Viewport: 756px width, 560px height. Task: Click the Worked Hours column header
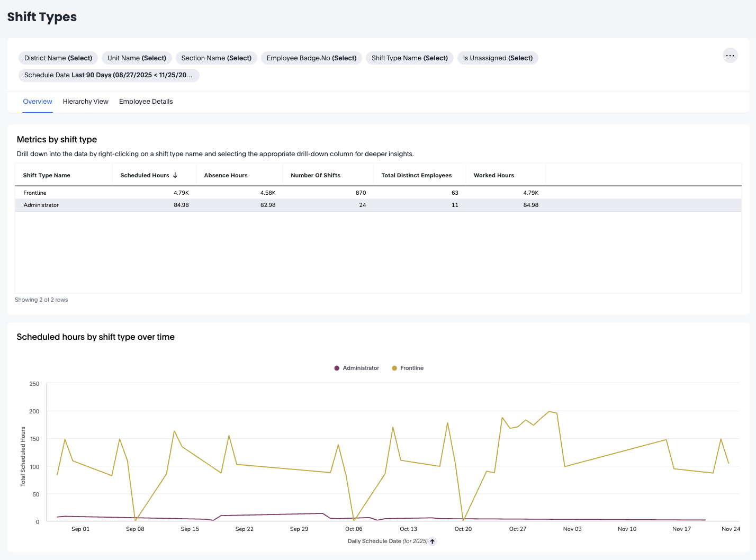pos(493,175)
